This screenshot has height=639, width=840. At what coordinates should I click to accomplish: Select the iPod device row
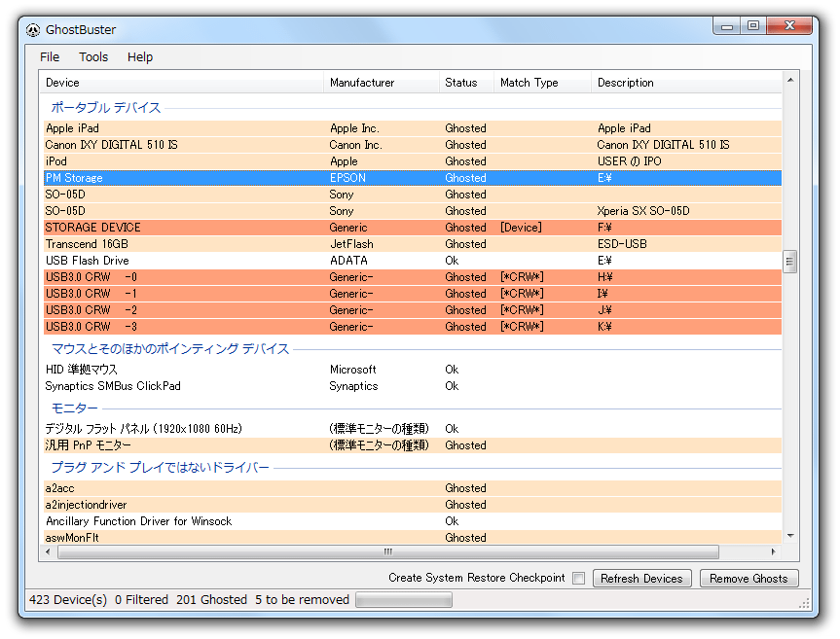[412, 161]
